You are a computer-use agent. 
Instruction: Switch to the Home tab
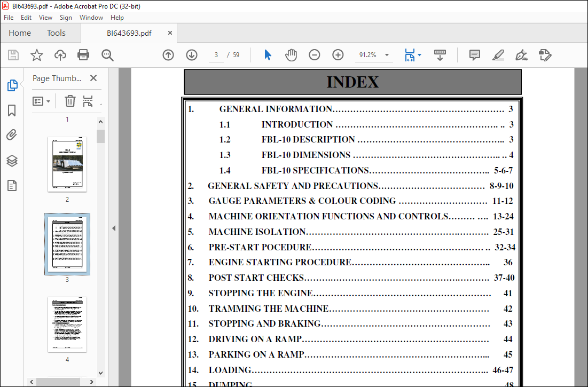click(x=20, y=33)
